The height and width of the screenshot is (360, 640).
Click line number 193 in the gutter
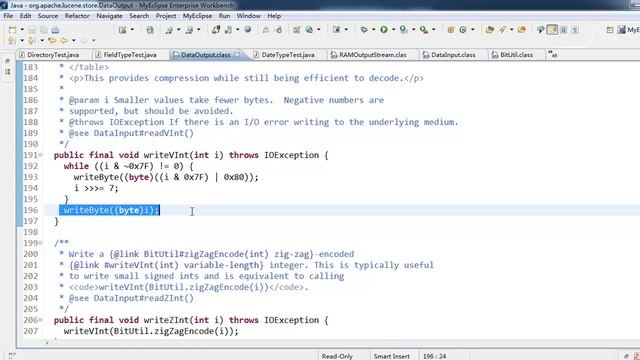pyautogui.click(x=30, y=177)
